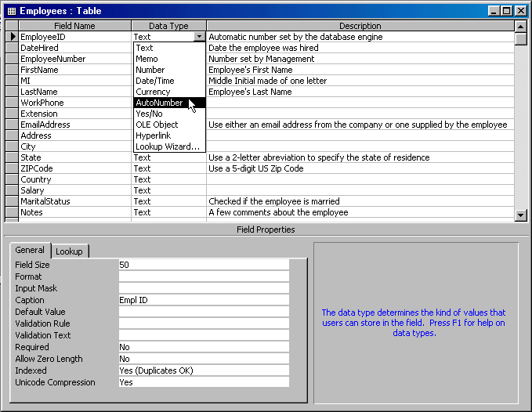The image size is (532, 412).
Task: Choose Hyperlink in the data type list
Action: point(169,136)
